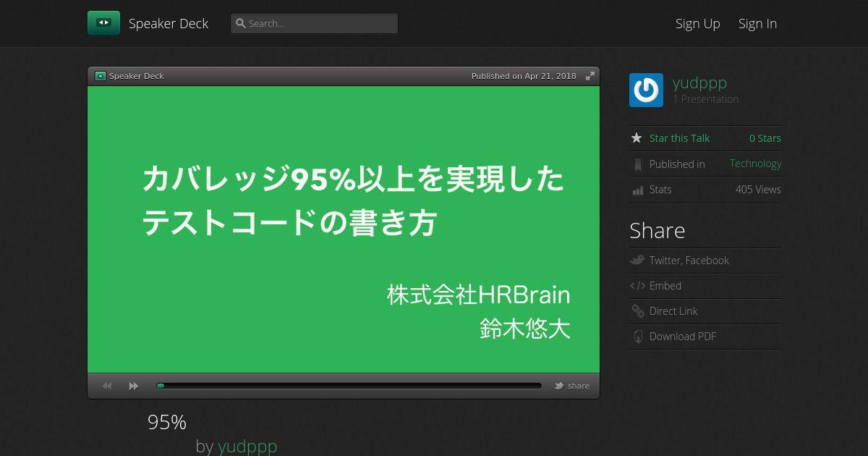Click the code brackets Embed icon
Image resolution: width=868 pixels, height=456 pixels.
(637, 286)
